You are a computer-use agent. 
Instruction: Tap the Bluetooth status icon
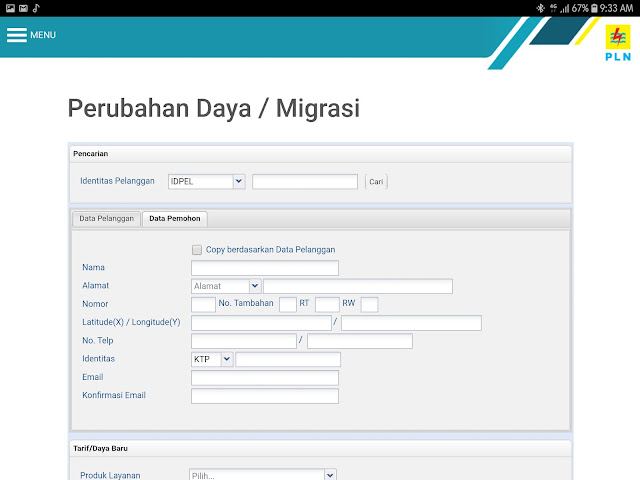point(540,8)
